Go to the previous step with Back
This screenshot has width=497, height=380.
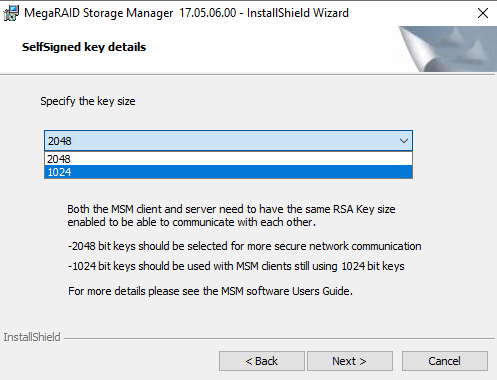click(262, 361)
